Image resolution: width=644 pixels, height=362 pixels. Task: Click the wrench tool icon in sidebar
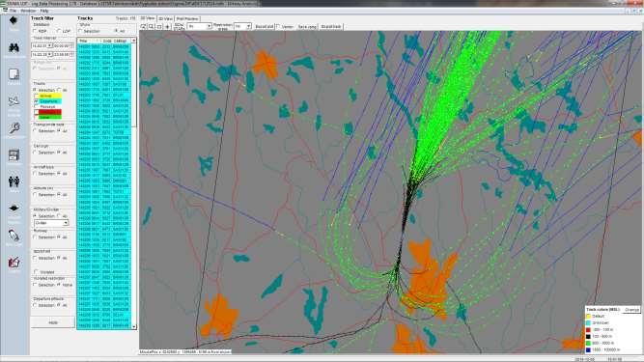(x=14, y=128)
